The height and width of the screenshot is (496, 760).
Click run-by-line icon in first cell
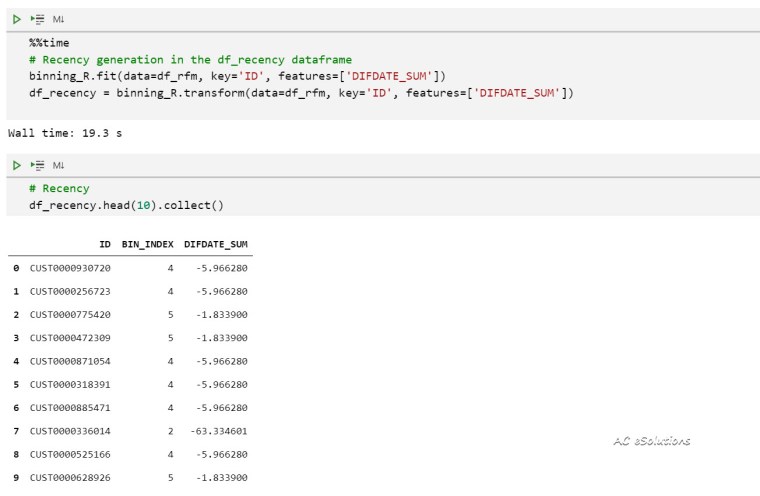coord(36,19)
